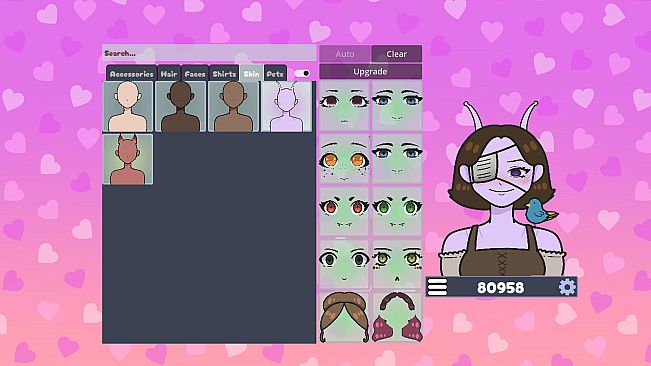Go to the Pets tab
Viewport: 651px width, 366px height.
[x=275, y=73]
